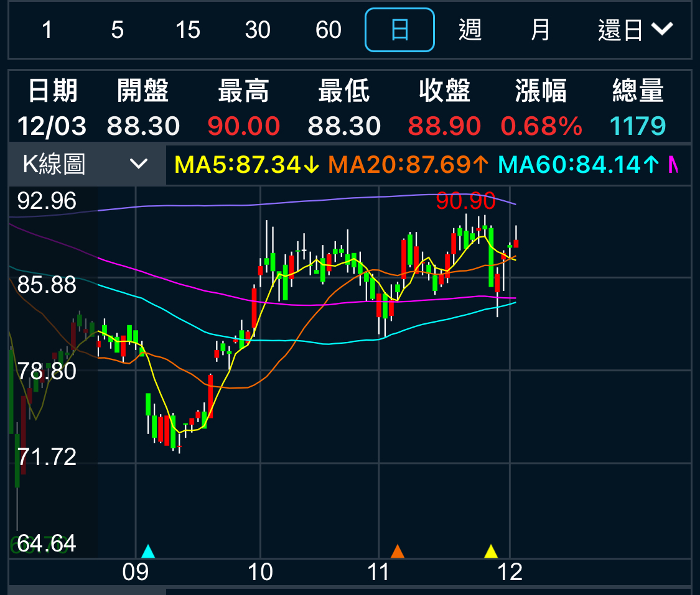700x595 pixels.
Task: Click the orange triangle marker near 11
Action: [x=397, y=551]
